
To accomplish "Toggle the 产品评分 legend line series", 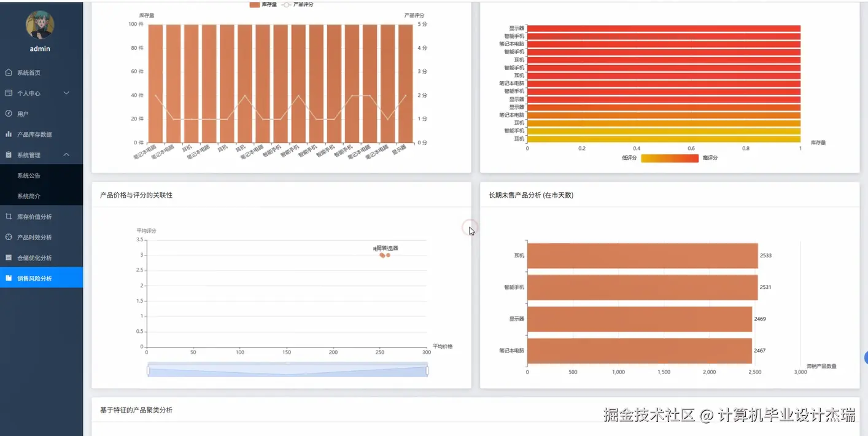I will point(297,4).
